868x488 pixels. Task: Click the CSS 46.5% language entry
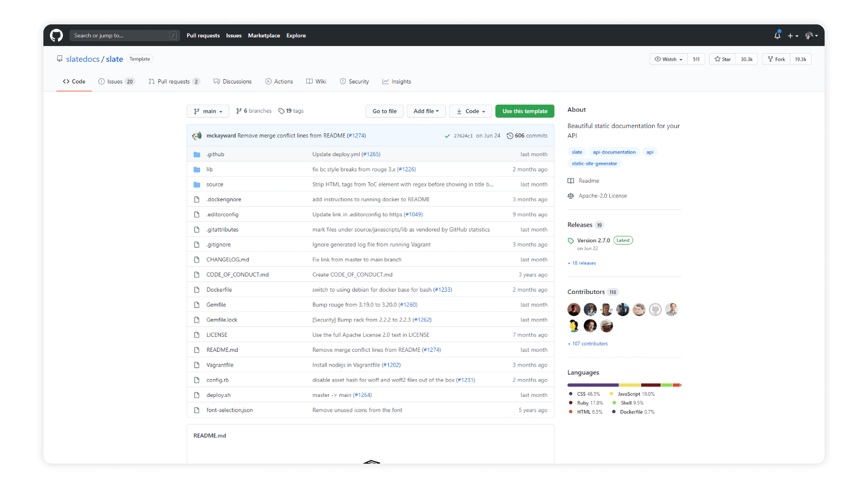click(x=584, y=394)
